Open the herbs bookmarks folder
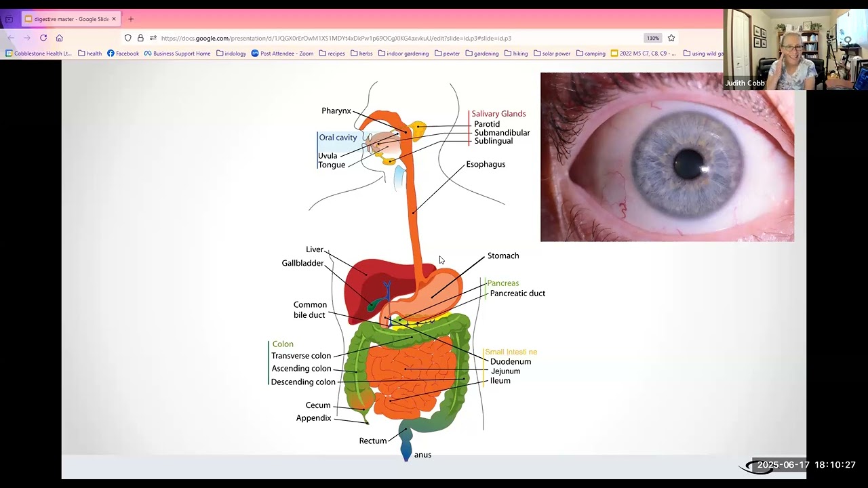The image size is (868, 488). pyautogui.click(x=361, y=54)
